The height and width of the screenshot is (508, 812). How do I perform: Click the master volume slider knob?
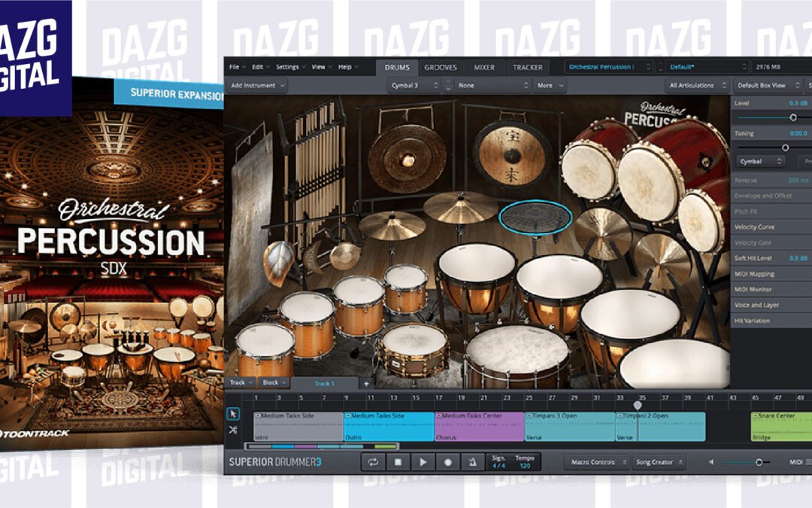[x=759, y=462]
